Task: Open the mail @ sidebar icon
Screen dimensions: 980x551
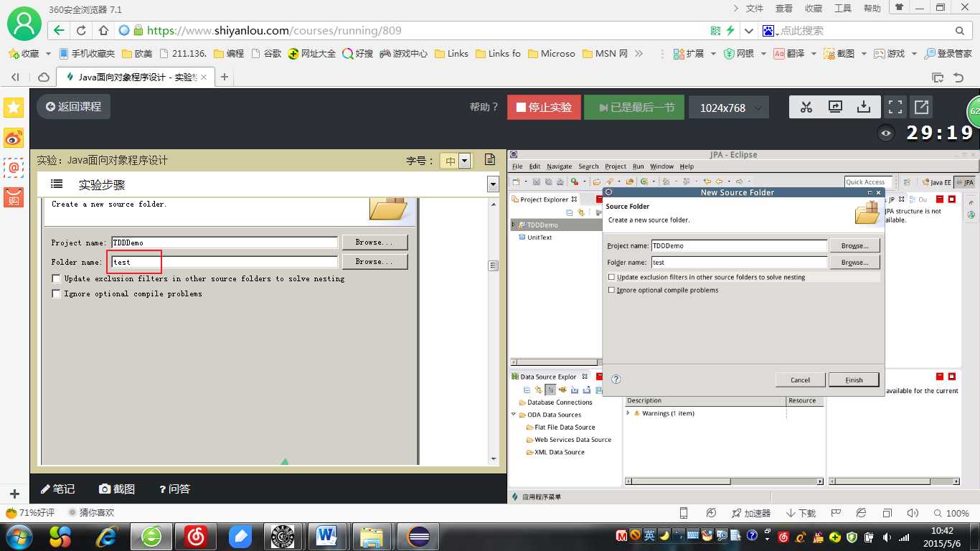Action: click(x=14, y=168)
